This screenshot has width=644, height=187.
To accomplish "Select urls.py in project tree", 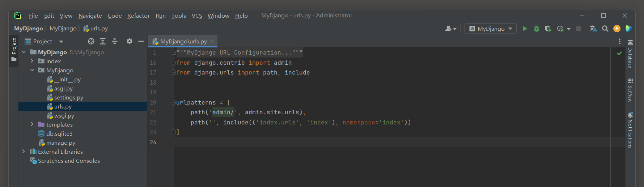I will pos(59,106).
